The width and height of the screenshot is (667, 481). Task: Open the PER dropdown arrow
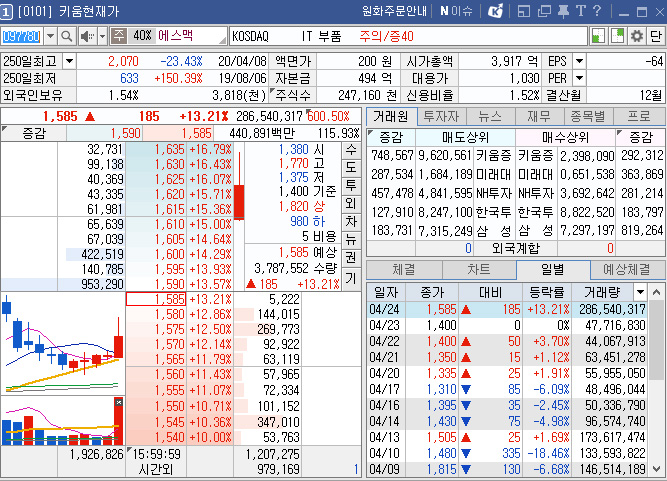[x=579, y=79]
